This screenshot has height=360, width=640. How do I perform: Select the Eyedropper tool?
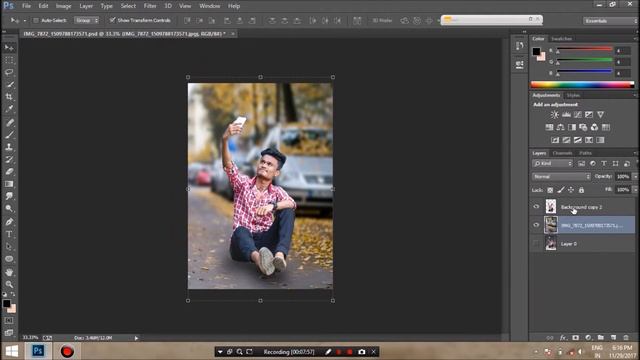[9, 109]
